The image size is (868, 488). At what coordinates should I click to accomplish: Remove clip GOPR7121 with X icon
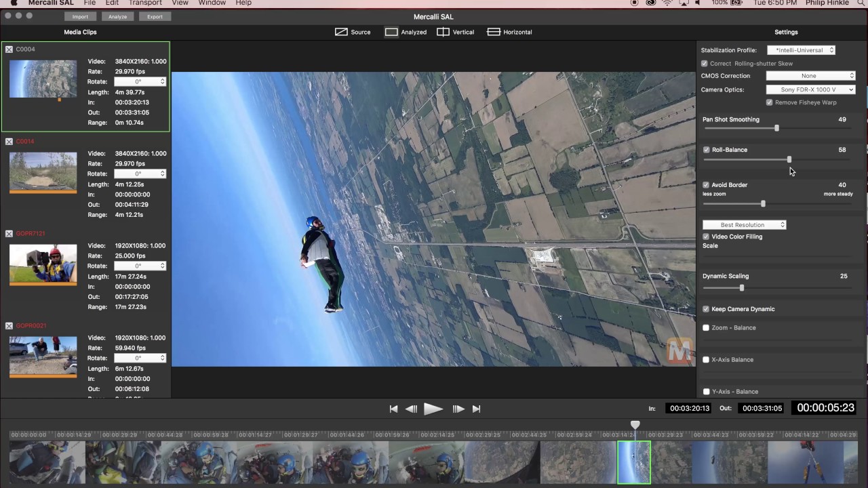9,234
